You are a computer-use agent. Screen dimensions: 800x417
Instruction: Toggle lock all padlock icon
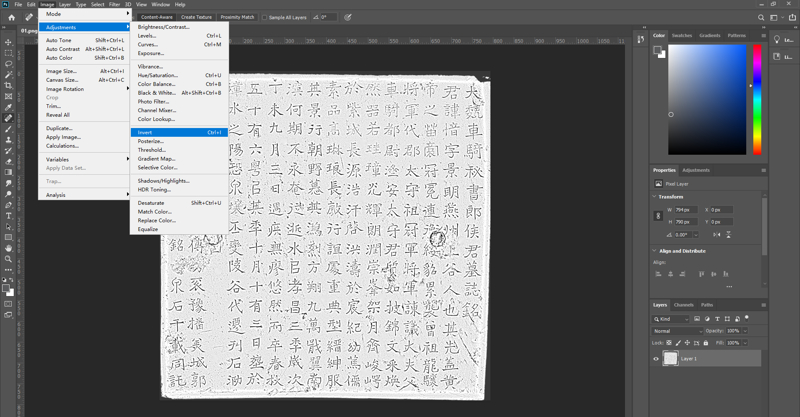(x=706, y=343)
